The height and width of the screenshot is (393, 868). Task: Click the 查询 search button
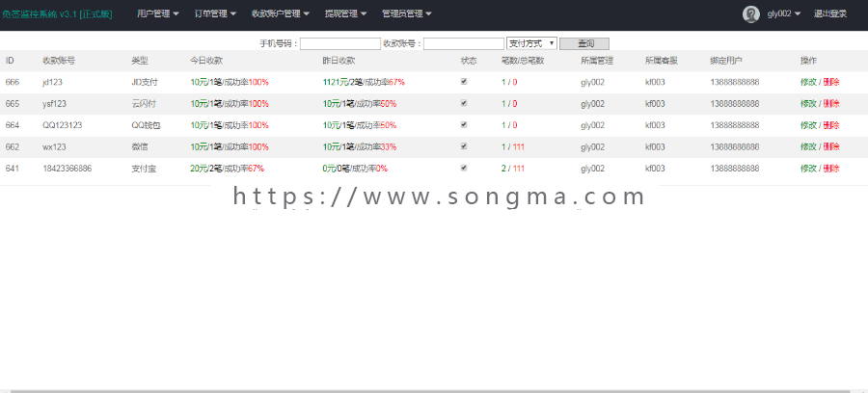tap(584, 43)
